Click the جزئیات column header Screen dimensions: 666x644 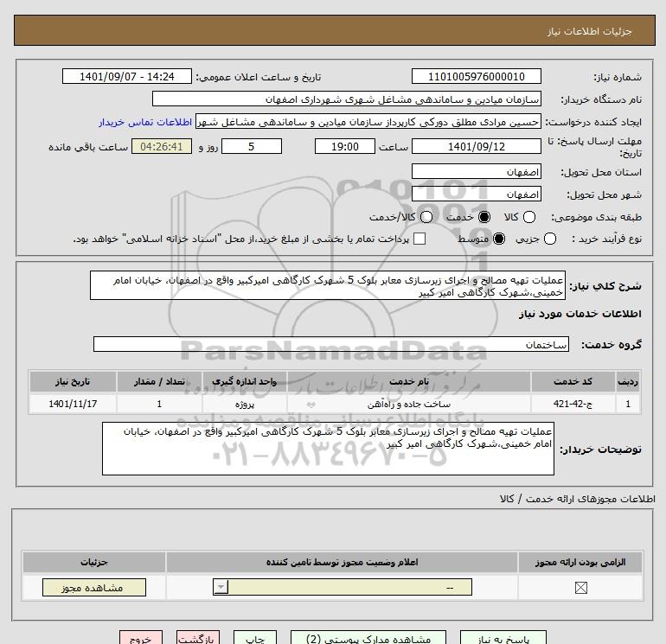tap(94, 562)
